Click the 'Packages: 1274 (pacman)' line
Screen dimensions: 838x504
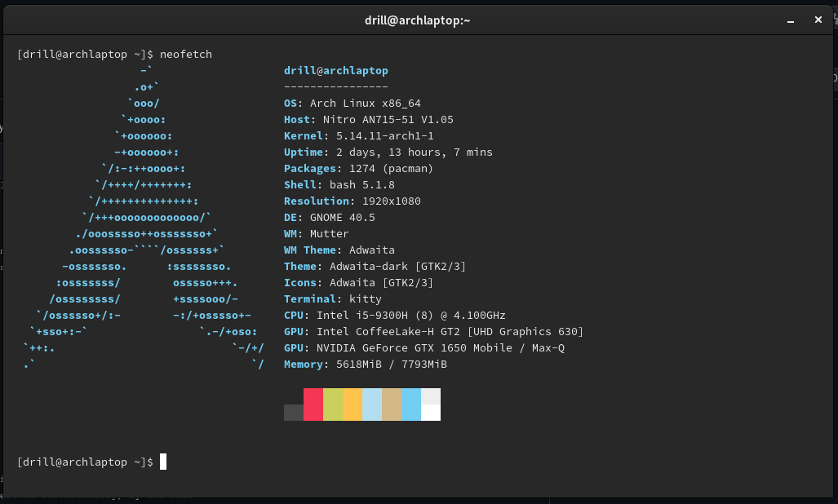click(358, 169)
